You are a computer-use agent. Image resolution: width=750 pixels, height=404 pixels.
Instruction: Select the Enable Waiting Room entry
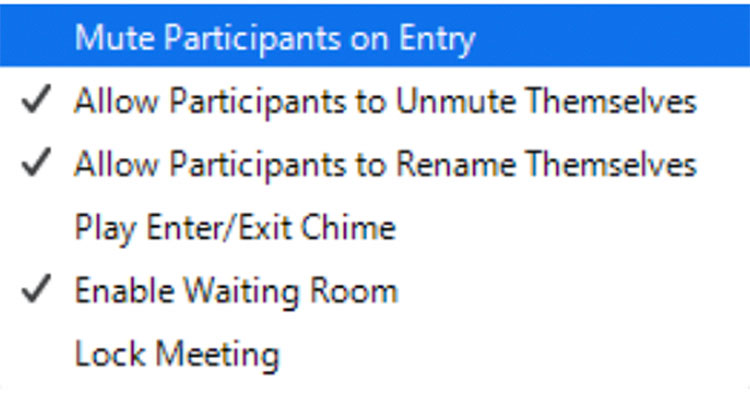tap(236, 291)
